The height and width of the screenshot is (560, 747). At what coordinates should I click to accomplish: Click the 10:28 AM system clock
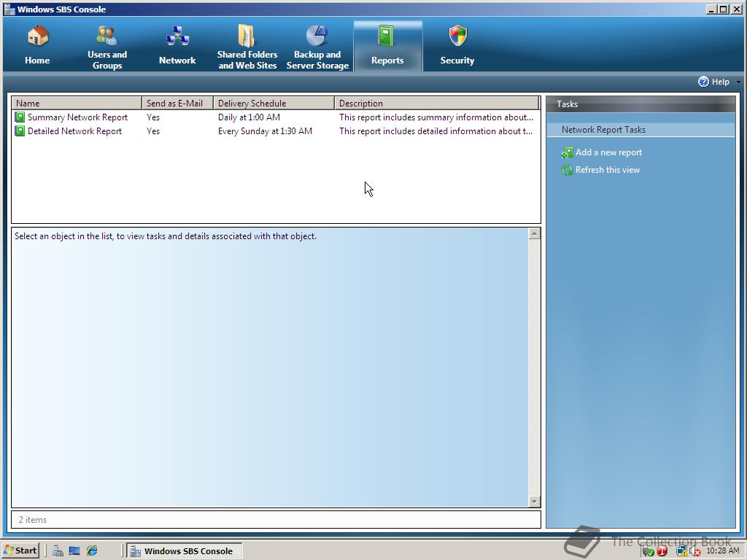[723, 551]
